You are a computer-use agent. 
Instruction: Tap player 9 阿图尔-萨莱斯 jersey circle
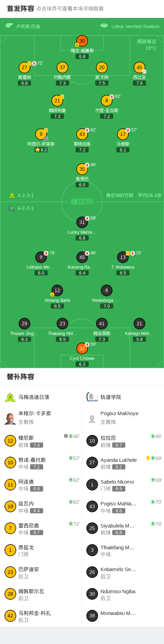41,134
